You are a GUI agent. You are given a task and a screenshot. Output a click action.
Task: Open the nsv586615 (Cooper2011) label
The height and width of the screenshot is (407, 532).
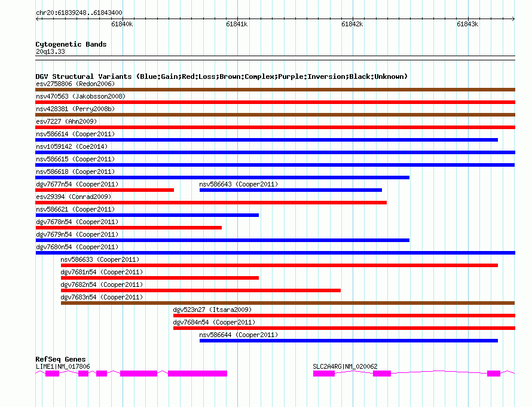[x=75, y=159]
